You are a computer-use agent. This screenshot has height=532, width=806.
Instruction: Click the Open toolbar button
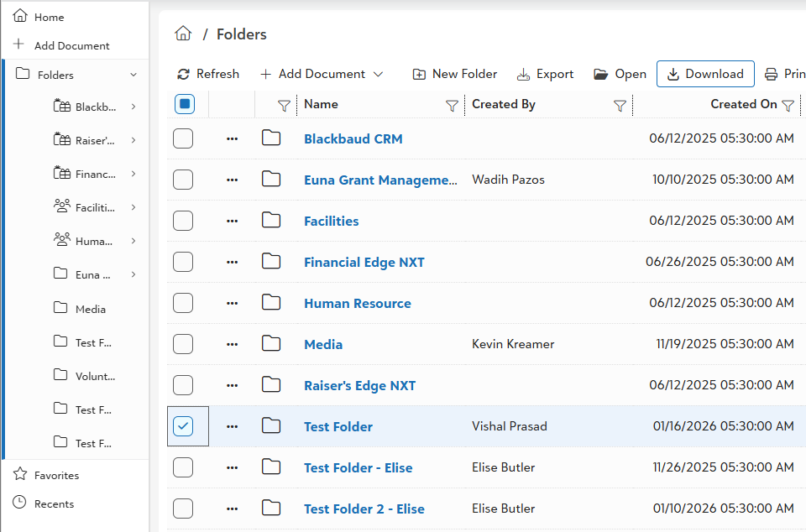620,74
